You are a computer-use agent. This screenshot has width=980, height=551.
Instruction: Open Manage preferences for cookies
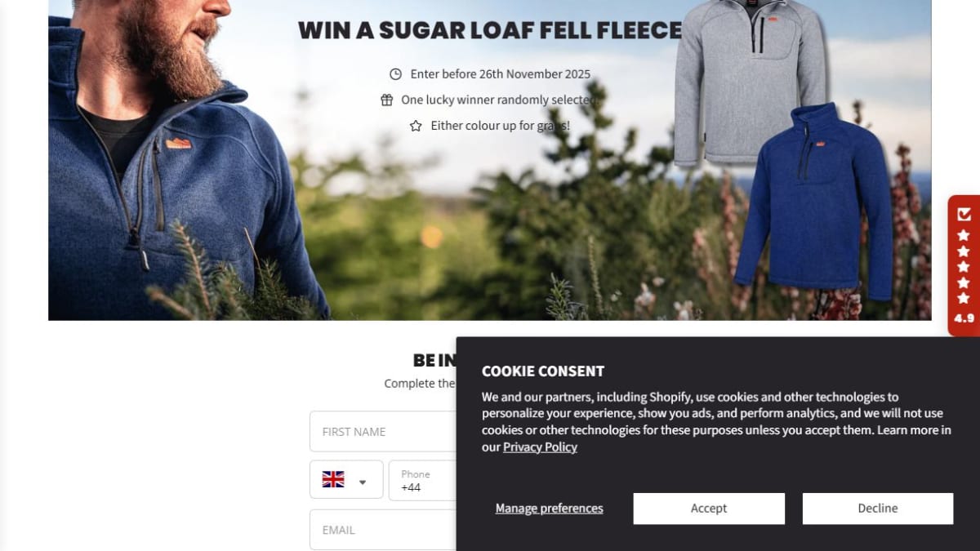(x=549, y=509)
